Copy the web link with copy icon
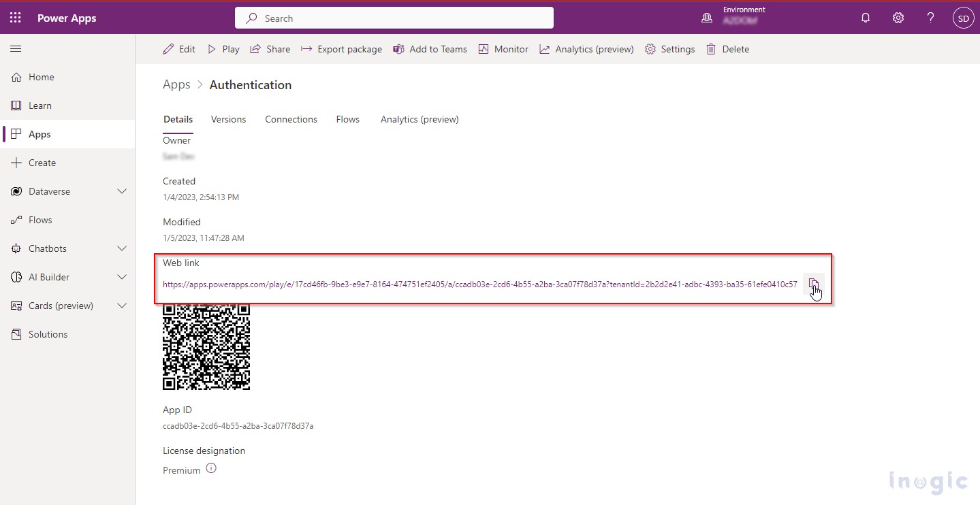The image size is (980, 505). tap(813, 284)
